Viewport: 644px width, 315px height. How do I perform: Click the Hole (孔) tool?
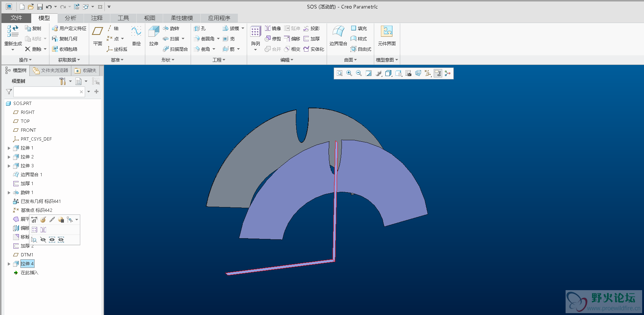pyautogui.click(x=200, y=28)
